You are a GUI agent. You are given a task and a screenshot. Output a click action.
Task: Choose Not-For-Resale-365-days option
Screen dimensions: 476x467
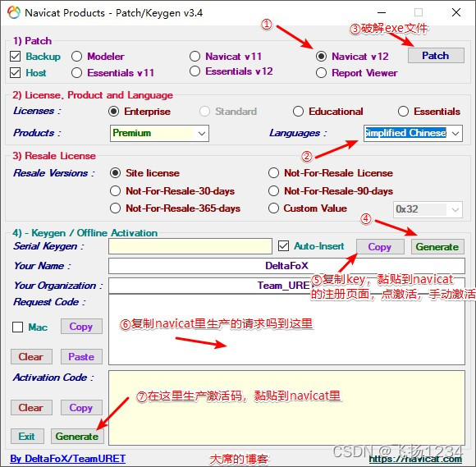pyautogui.click(x=116, y=208)
